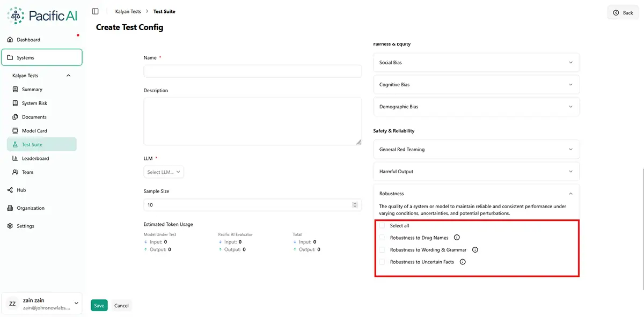Open Leaderboard in the sidebar
Image resolution: width=644 pixels, height=317 pixels.
pyautogui.click(x=35, y=159)
